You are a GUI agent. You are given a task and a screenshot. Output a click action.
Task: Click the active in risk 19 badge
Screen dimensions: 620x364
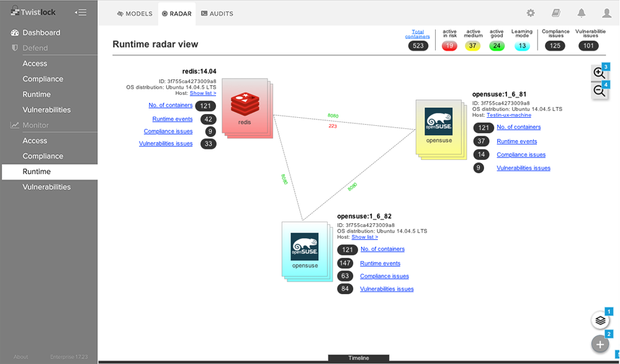pos(449,46)
